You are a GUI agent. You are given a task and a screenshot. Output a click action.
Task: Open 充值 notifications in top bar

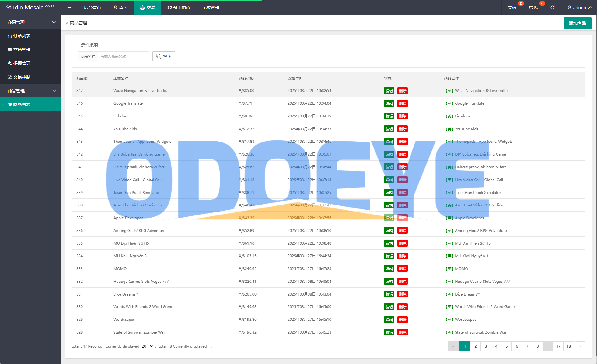point(512,8)
